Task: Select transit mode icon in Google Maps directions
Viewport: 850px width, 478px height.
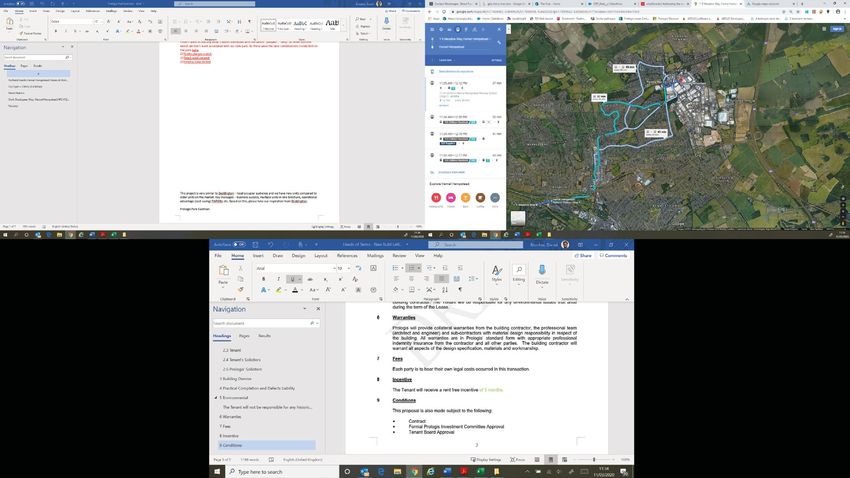Action: tap(458, 29)
